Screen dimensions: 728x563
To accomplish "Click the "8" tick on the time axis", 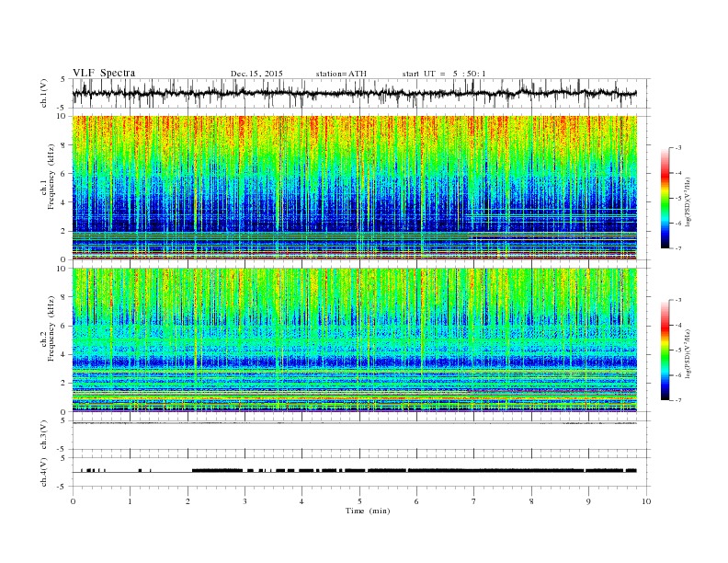I will click(x=531, y=501).
